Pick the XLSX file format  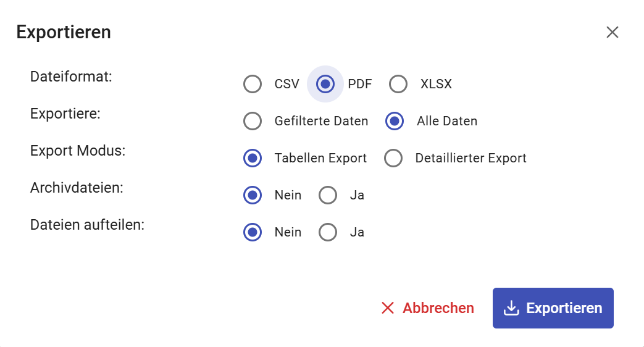tap(398, 84)
